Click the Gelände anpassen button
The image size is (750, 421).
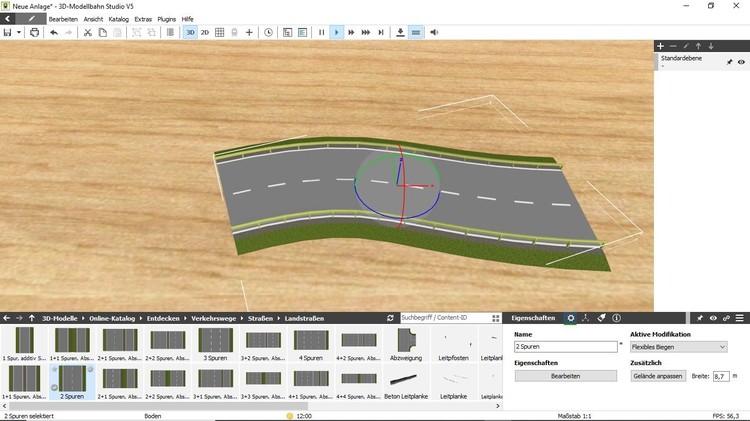pyautogui.click(x=657, y=376)
